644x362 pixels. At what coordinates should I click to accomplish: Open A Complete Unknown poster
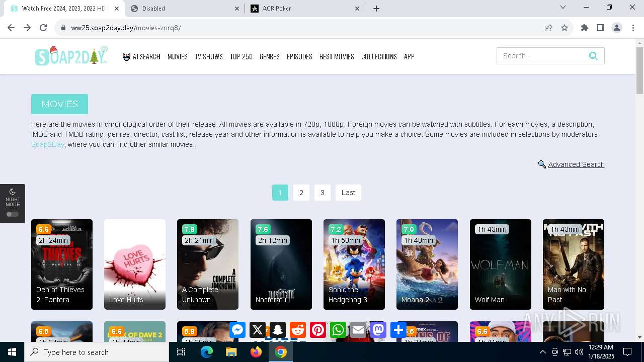click(x=208, y=264)
